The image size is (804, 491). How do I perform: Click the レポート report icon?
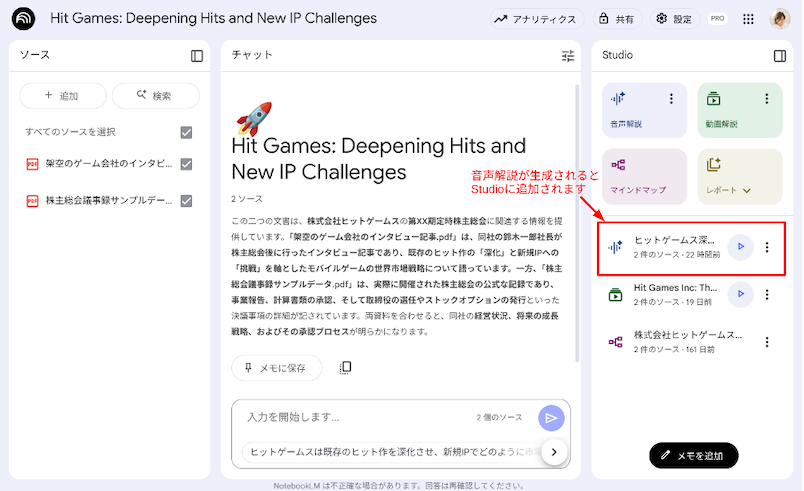714,165
